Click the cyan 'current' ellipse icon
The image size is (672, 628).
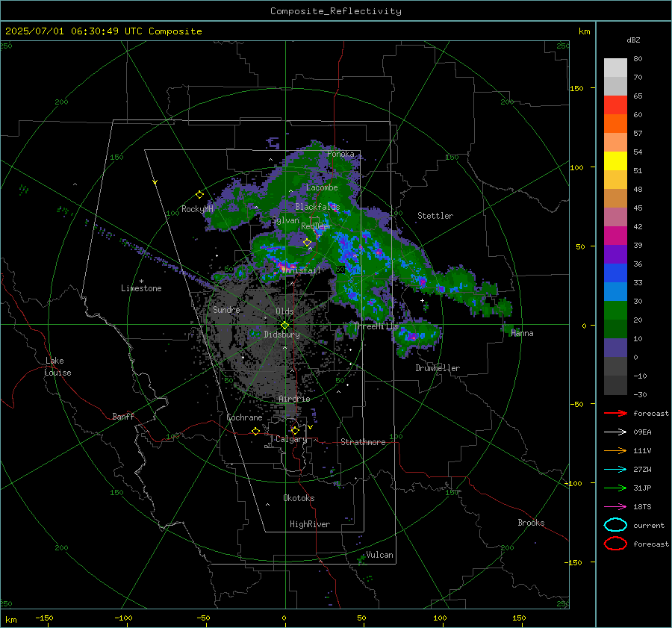pos(615,525)
